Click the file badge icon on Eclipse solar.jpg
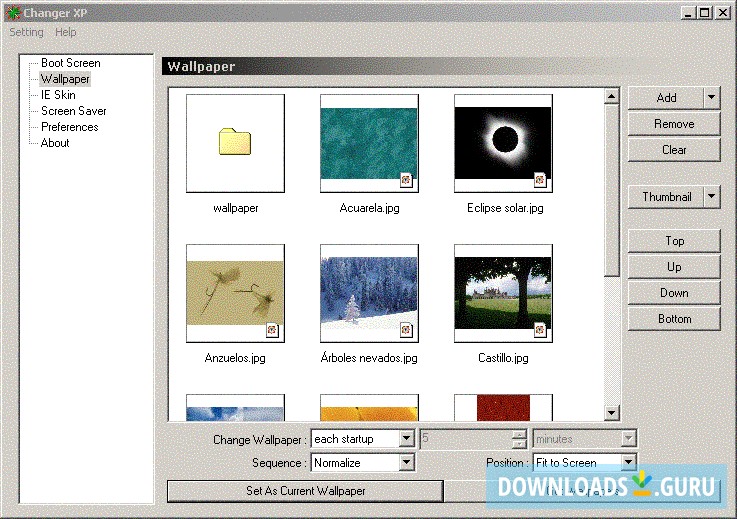The height and width of the screenshot is (519, 737). (x=540, y=180)
